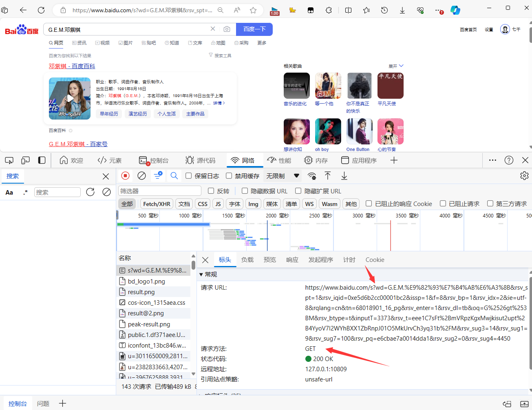Open network settings gear icon
The width and height of the screenshot is (532, 410).
524,175
